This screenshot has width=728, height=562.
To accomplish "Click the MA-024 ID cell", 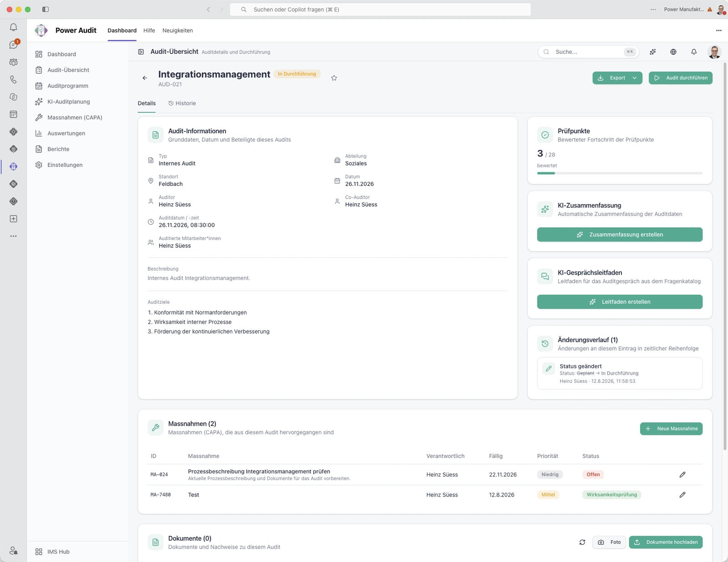I will (x=159, y=475).
